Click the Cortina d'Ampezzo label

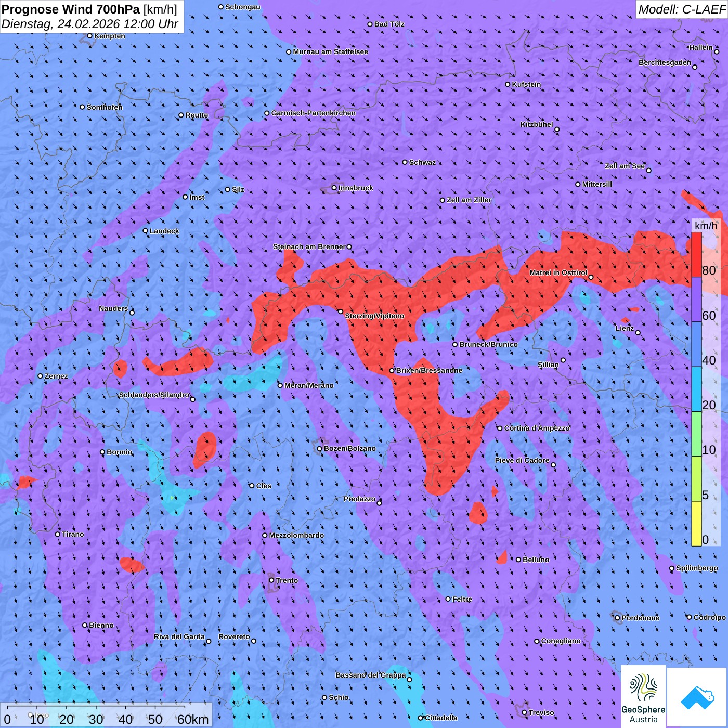pyautogui.click(x=537, y=428)
